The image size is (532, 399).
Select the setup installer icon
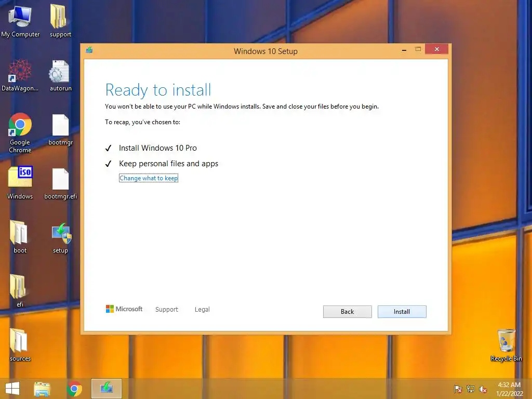tap(60, 237)
